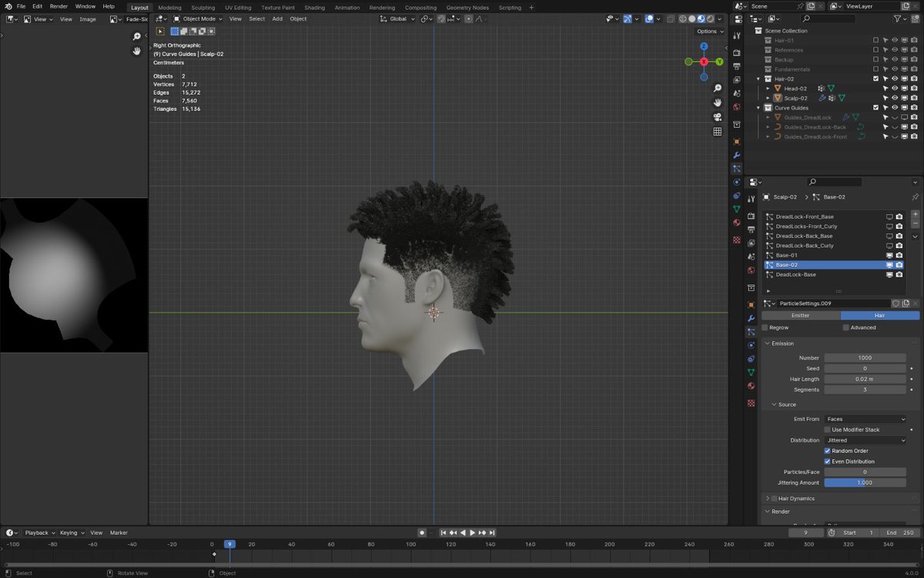The width and height of the screenshot is (924, 578).
Task: Switch to the Shading workspace tab
Action: point(314,8)
